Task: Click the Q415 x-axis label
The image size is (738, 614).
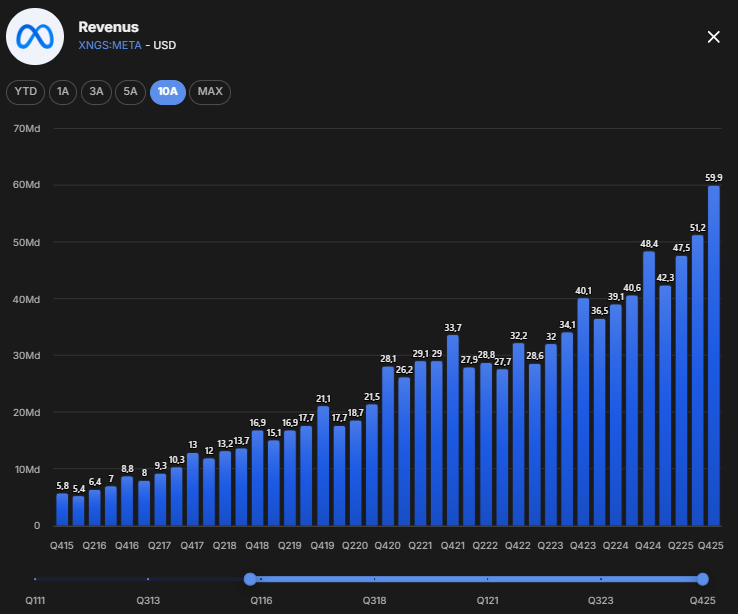Action: point(62,546)
